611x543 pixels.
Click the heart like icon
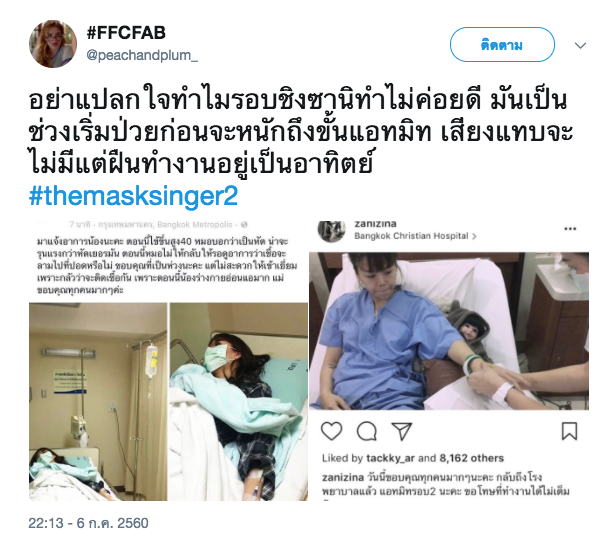click(332, 431)
